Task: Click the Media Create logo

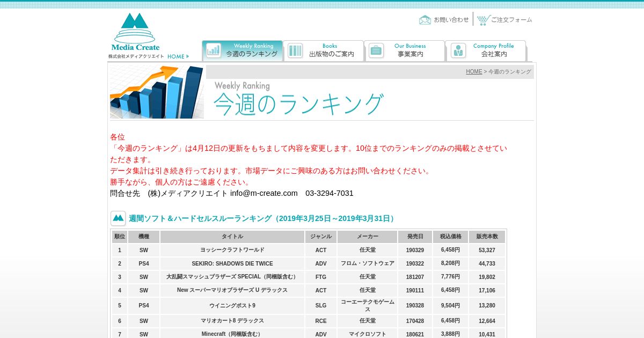Action: coord(136,32)
